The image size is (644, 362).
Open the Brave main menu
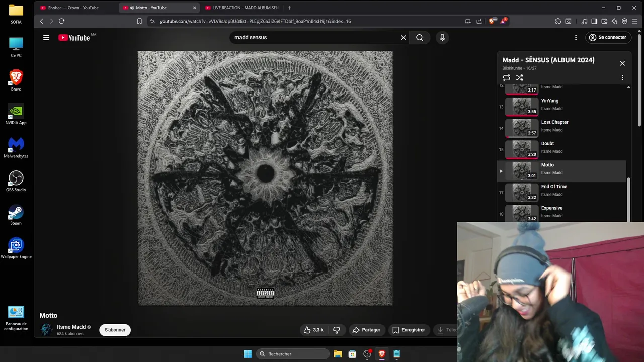pyautogui.click(x=635, y=21)
